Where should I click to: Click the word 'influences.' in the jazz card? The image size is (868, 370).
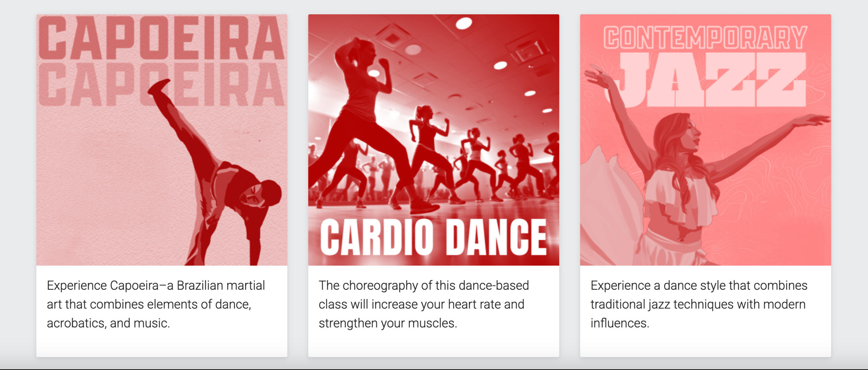pyautogui.click(x=620, y=323)
